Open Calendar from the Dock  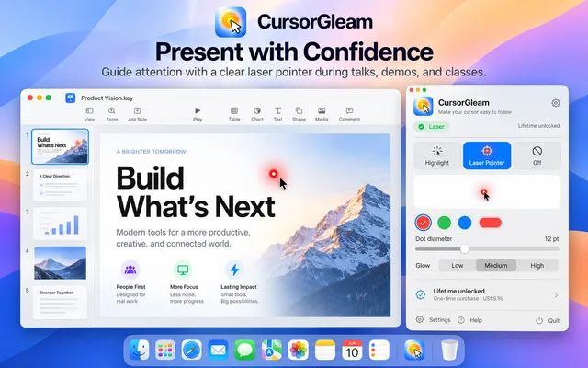pyautogui.click(x=352, y=350)
